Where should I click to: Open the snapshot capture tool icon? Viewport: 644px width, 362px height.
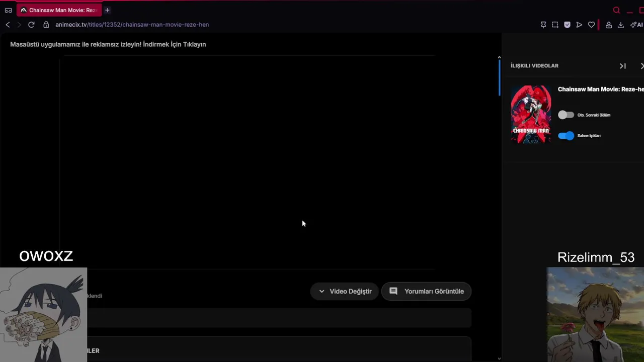555,25
